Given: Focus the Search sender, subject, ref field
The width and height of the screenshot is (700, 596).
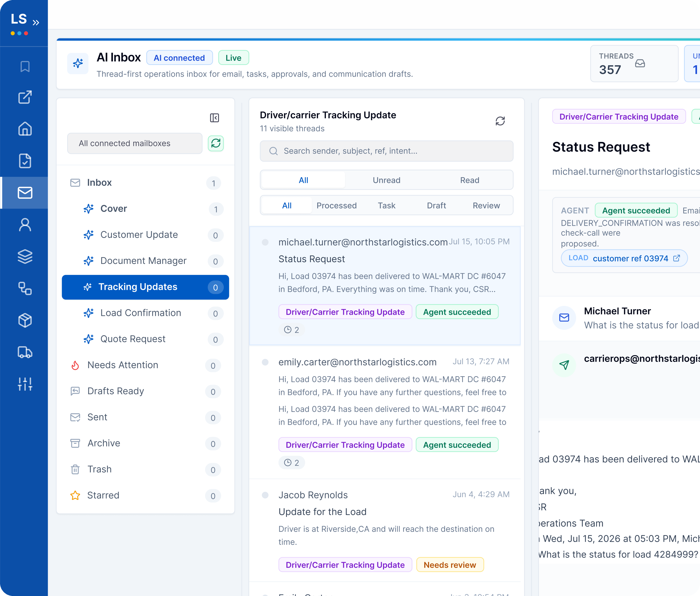Looking at the screenshot, I should (x=387, y=151).
